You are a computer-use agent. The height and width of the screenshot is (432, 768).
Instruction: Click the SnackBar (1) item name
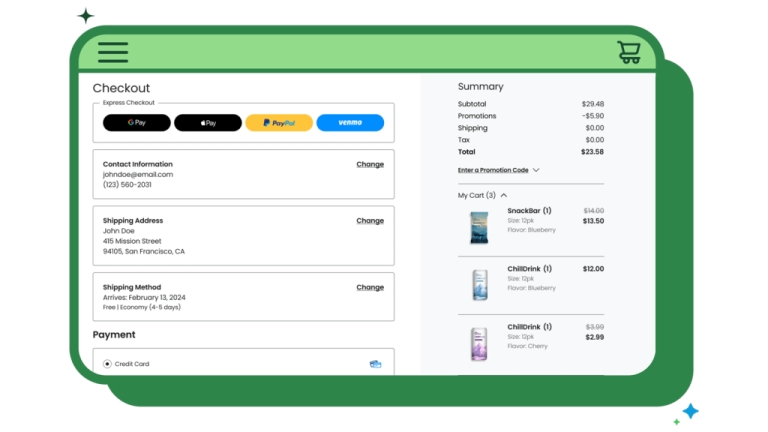[529, 211]
